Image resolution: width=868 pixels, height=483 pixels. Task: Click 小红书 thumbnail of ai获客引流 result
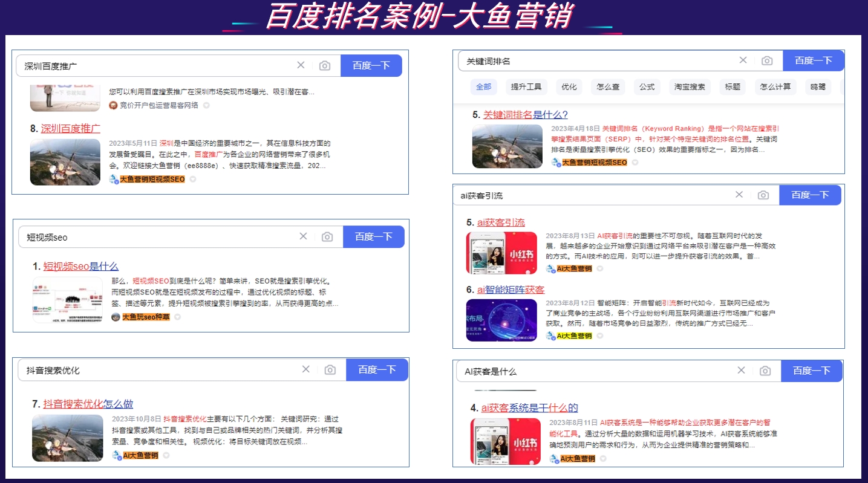(501, 253)
